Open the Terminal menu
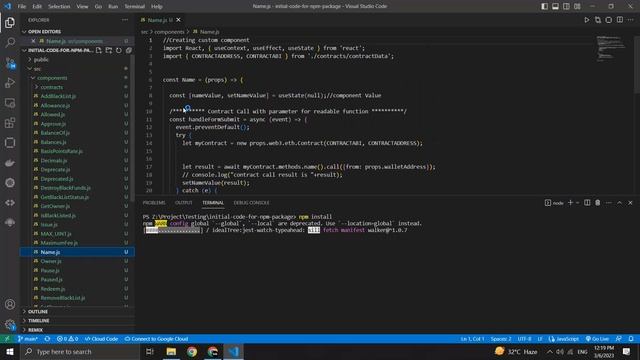This screenshot has height=360, width=640. point(135,6)
